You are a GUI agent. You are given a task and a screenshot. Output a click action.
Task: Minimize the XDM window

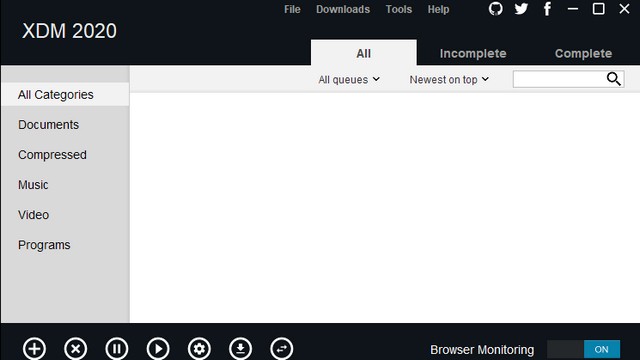[573, 9]
